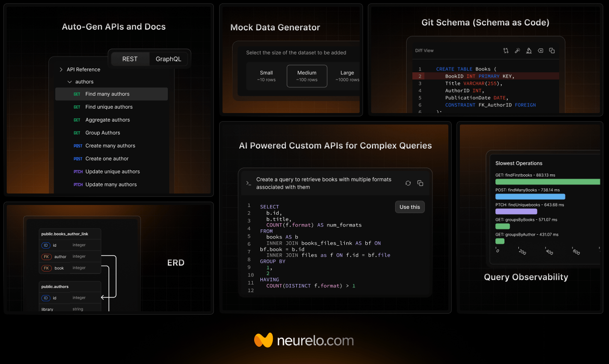Expand the API Reference tree node
Viewport: 609px width, 364px height.
[x=61, y=69]
